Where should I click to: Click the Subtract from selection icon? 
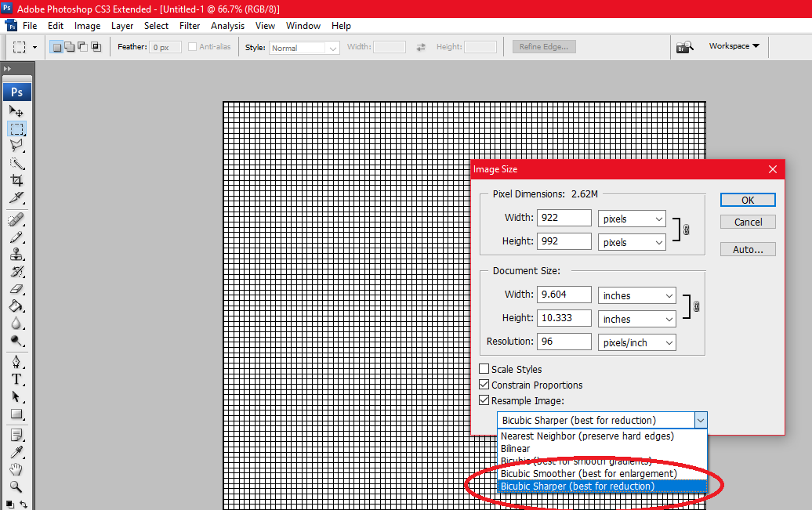(83, 47)
